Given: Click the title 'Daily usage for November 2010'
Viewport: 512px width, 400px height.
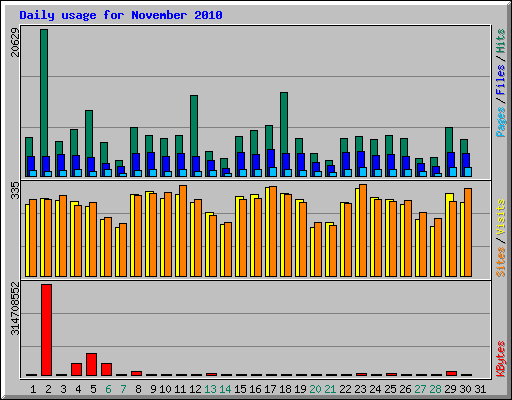Looking at the screenshot, I should click(x=121, y=15).
